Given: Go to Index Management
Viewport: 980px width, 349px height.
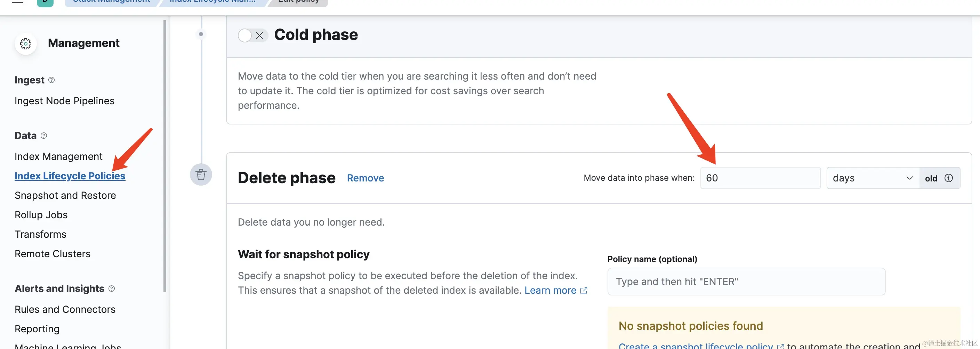Looking at the screenshot, I should pyautogui.click(x=58, y=157).
